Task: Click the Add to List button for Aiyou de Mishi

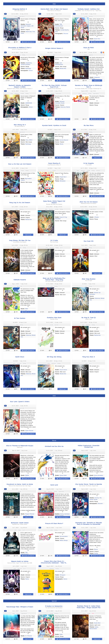Action: [x=97, y=80]
